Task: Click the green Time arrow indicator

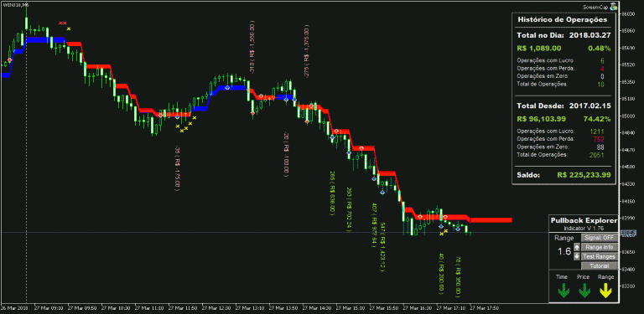Action: click(x=563, y=291)
